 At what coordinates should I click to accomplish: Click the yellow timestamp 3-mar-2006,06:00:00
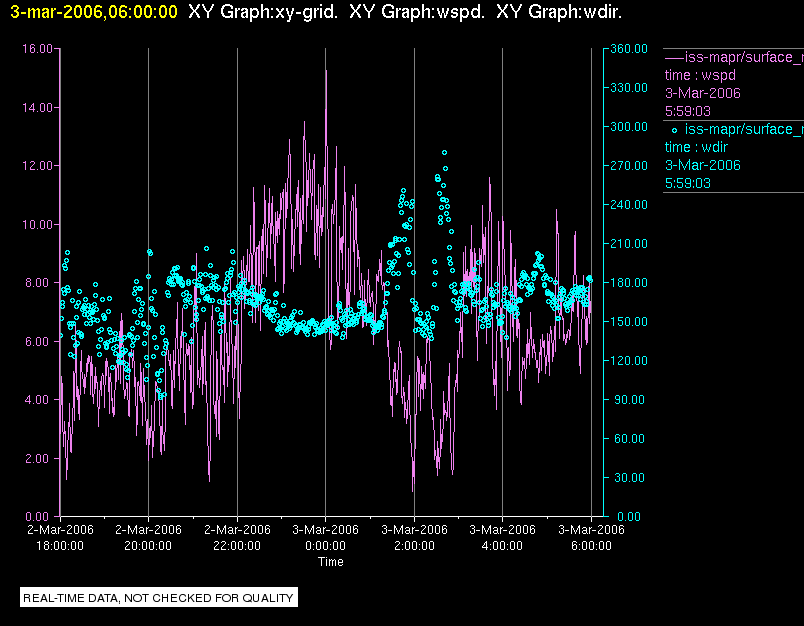point(94,12)
